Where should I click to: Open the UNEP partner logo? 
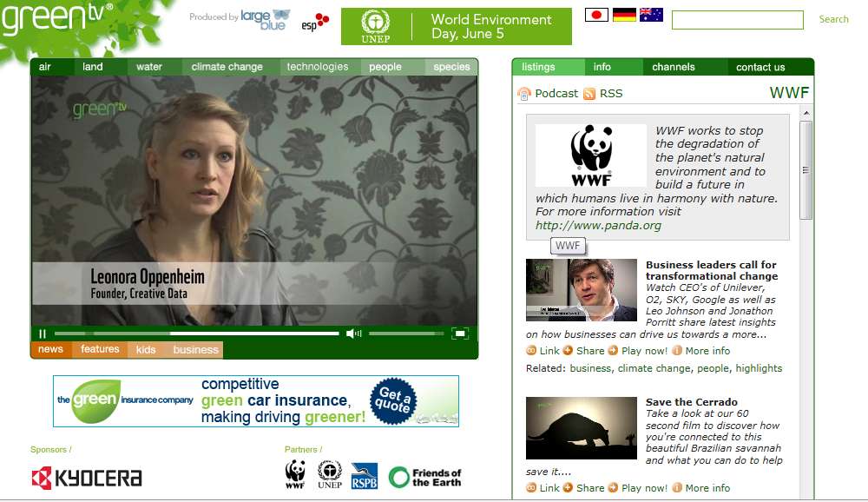(330, 475)
